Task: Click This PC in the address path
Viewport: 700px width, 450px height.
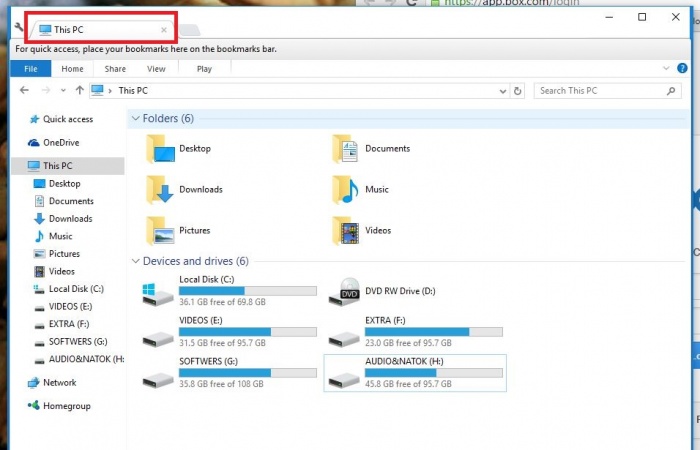Action: 133,91
